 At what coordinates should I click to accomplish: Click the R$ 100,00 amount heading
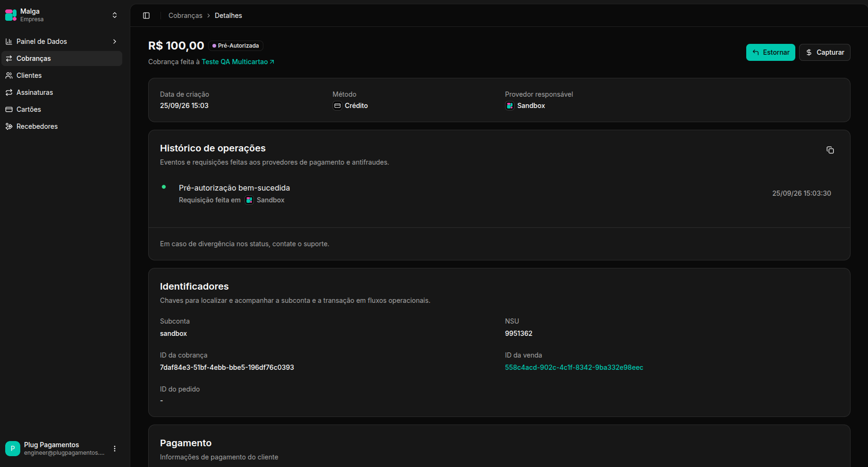point(176,46)
